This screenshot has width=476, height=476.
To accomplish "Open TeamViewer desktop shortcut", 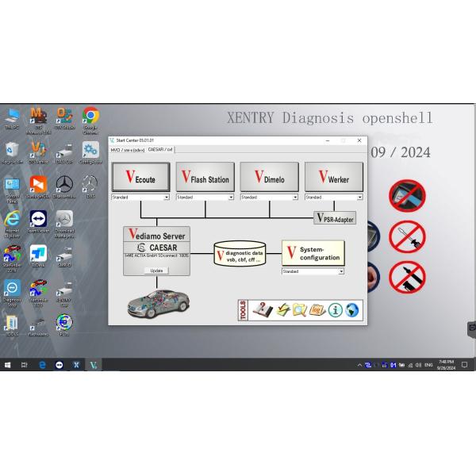I will point(38,220).
